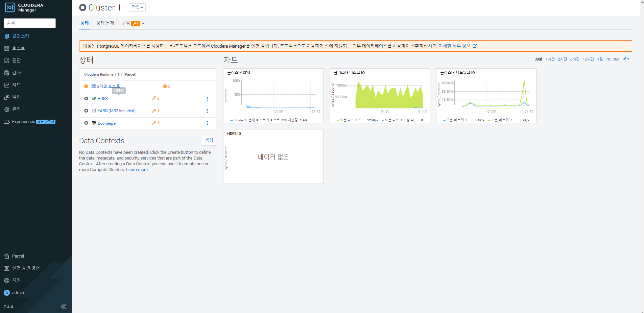644x313 pixels.
Task: Click the Cluster 1 stopped status icon
Action: (x=82, y=7)
